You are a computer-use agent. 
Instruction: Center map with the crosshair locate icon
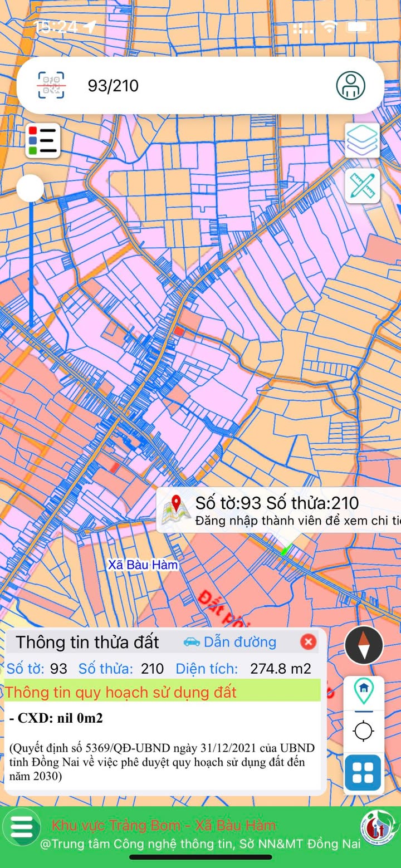coord(364,730)
